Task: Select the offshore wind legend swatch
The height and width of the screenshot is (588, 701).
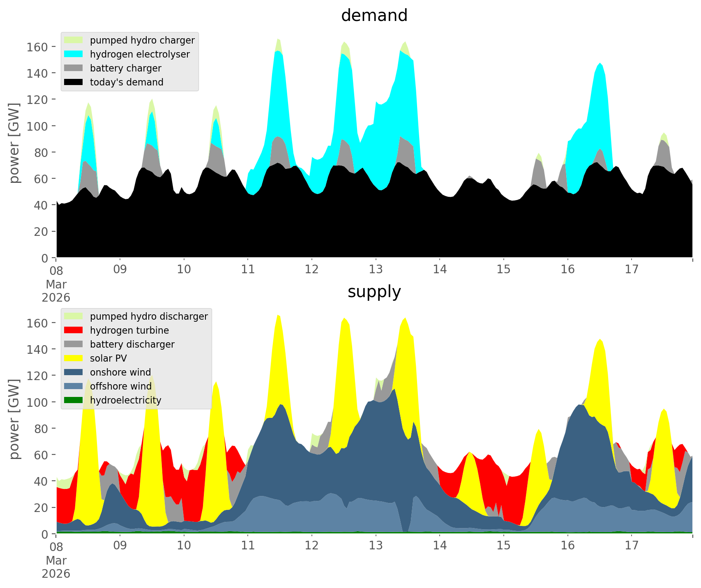Action: pyautogui.click(x=74, y=386)
